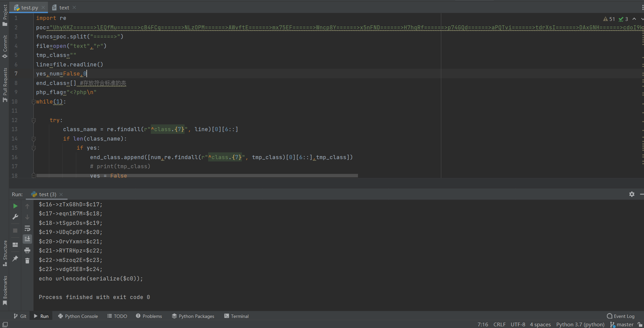Move up the stack trace arrow
Image resolution: width=644 pixels, height=328 pixels.
[x=27, y=206]
